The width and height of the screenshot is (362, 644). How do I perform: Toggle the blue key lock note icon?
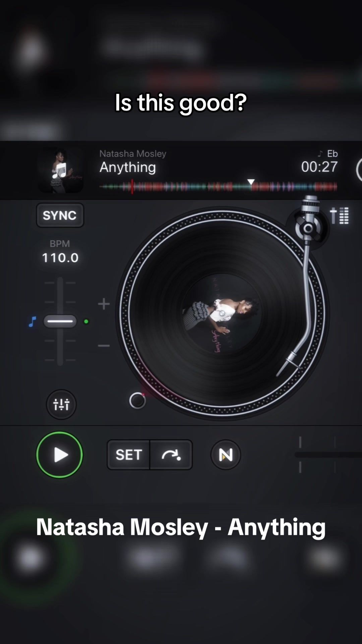point(32,322)
